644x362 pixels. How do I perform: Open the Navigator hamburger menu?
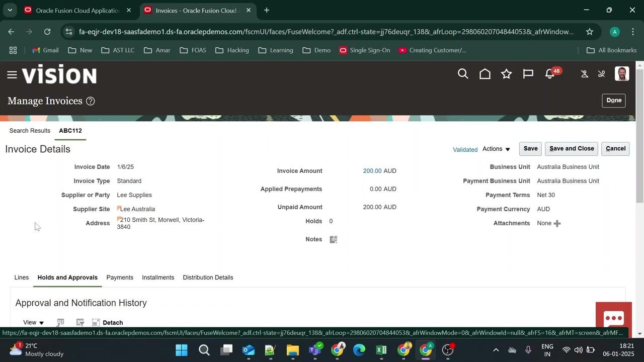(x=12, y=75)
